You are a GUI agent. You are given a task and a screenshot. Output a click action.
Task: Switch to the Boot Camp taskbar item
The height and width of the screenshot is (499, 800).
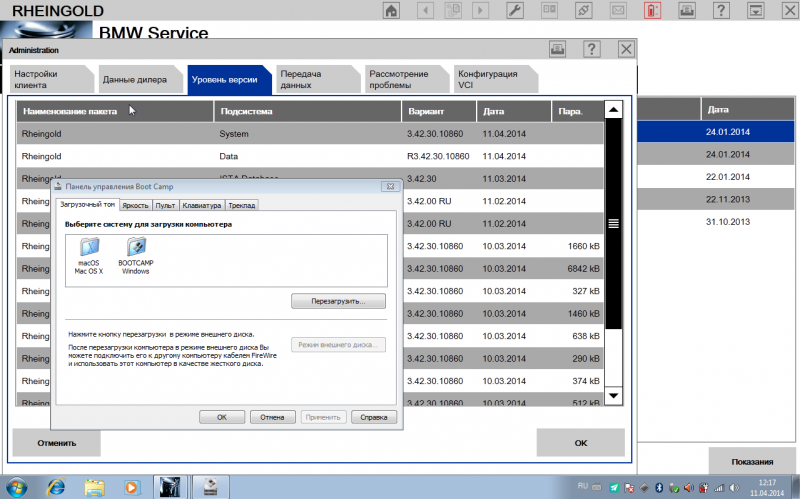[211, 487]
